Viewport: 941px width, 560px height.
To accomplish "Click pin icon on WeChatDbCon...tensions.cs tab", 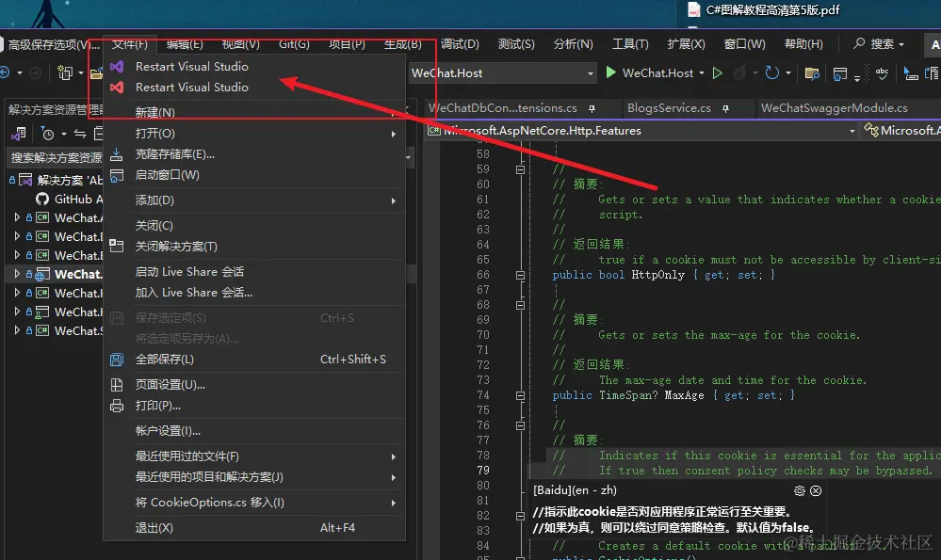I will 592,108.
